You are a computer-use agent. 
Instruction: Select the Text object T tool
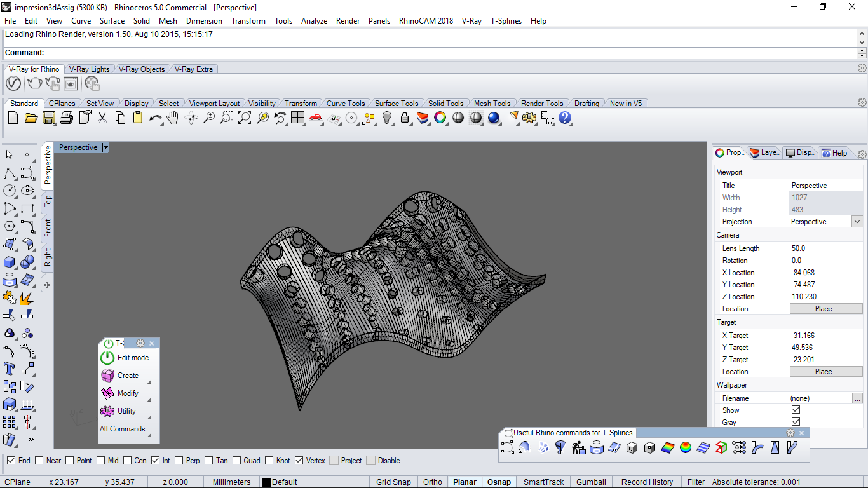point(10,369)
